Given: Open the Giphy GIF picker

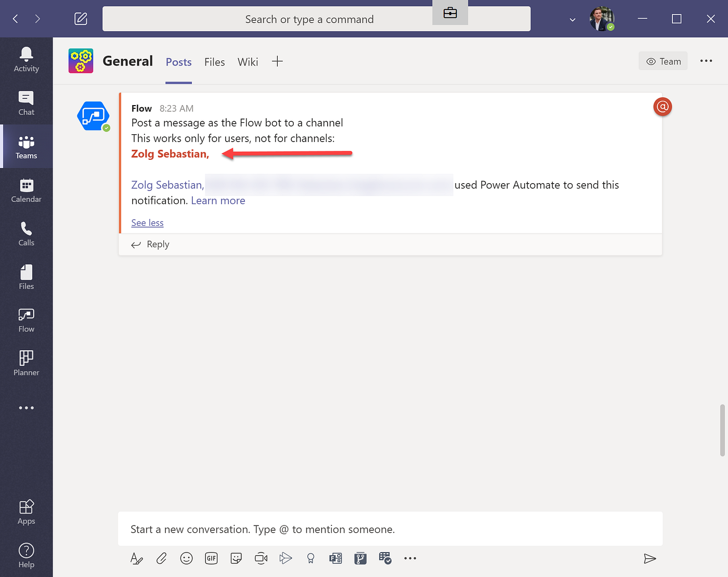Looking at the screenshot, I should coord(211,558).
